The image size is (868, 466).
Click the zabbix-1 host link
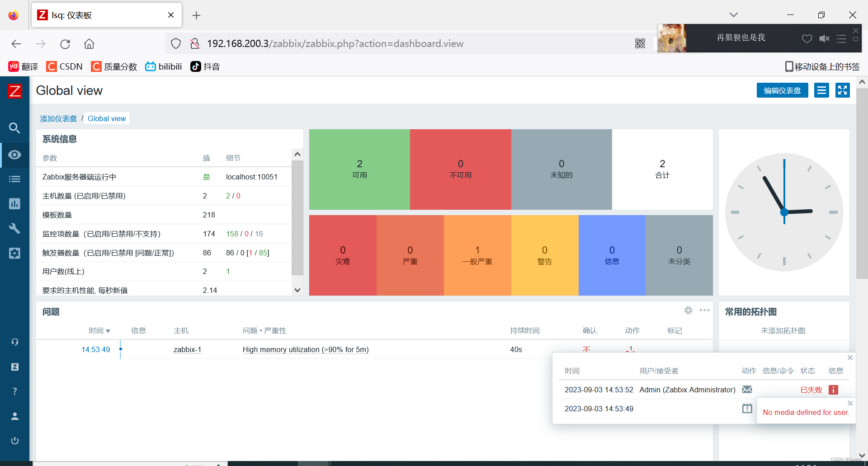click(x=187, y=349)
